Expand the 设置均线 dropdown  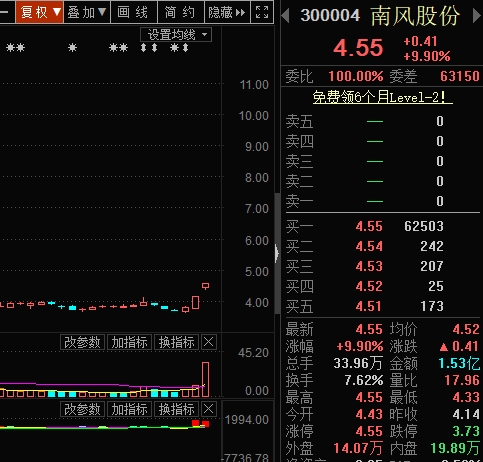coord(176,34)
